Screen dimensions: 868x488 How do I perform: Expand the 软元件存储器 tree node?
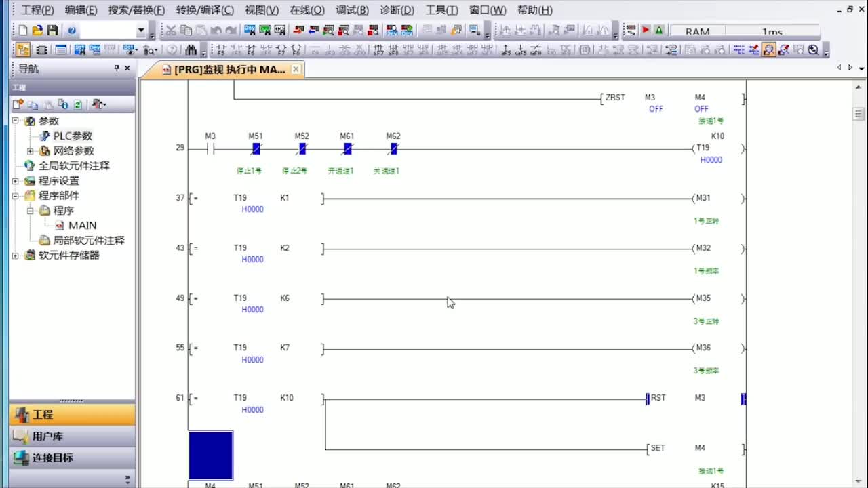click(15, 255)
